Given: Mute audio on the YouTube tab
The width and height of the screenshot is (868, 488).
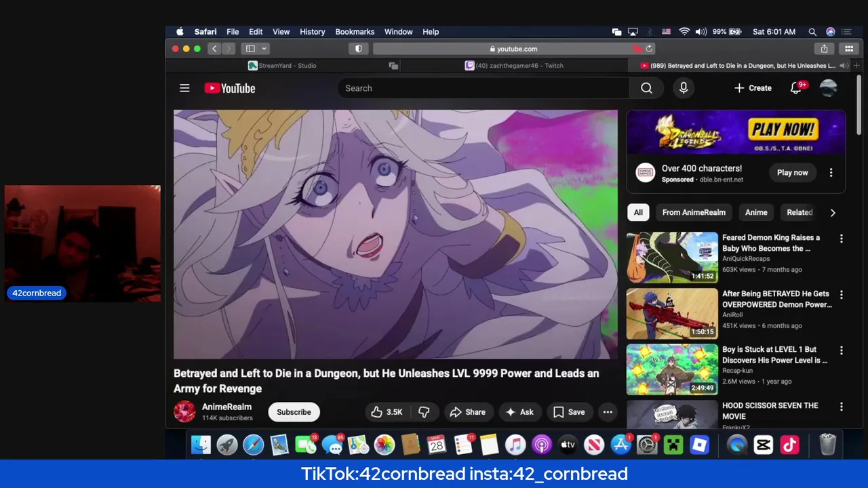Looking at the screenshot, I should click(843, 66).
